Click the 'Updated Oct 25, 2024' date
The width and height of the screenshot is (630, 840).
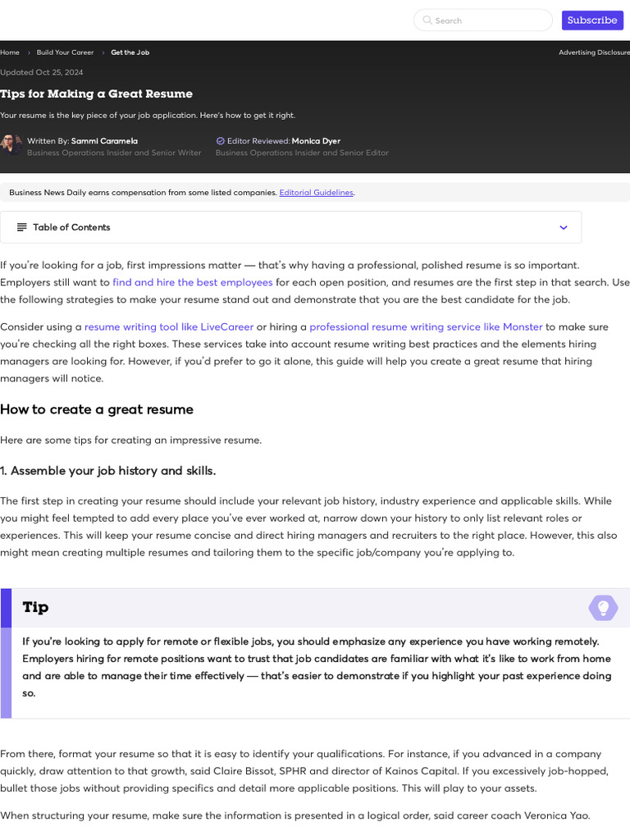[41, 72]
